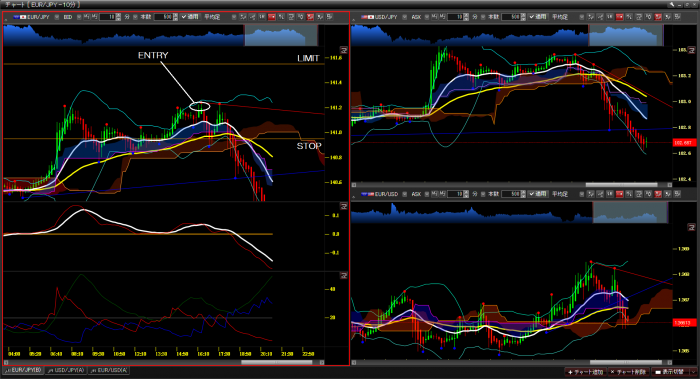The height and width of the screenshot is (379, 700).
Task: Toggle the 適用 checkbox in USD/JPY toolbar
Action: click(x=538, y=17)
